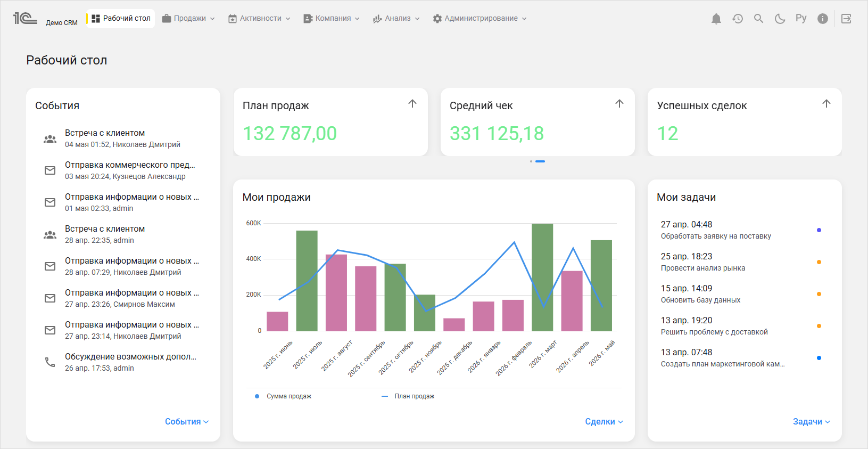Expand the Компания menu

click(x=332, y=19)
